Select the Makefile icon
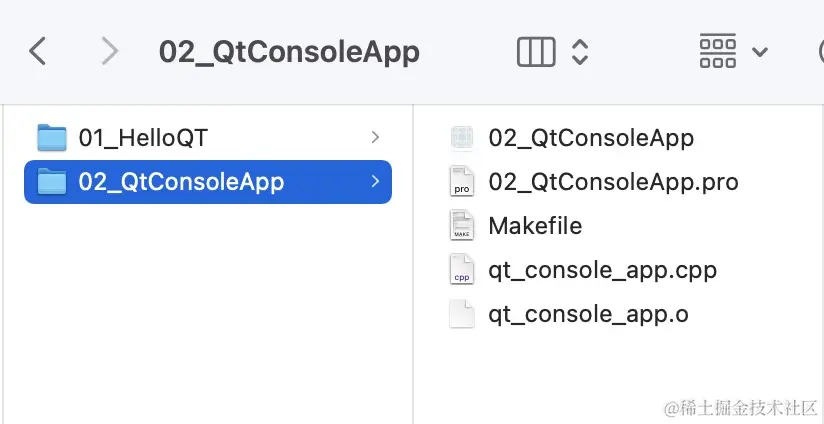This screenshot has width=824, height=424. pos(462,226)
